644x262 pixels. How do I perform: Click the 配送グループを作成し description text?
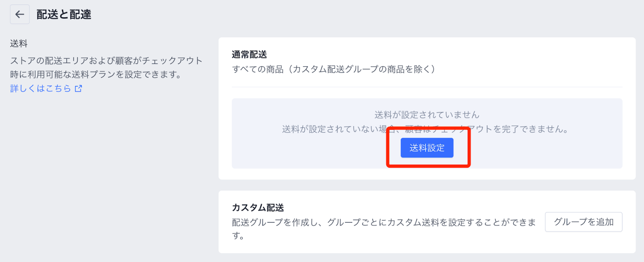pyautogui.click(x=384, y=229)
